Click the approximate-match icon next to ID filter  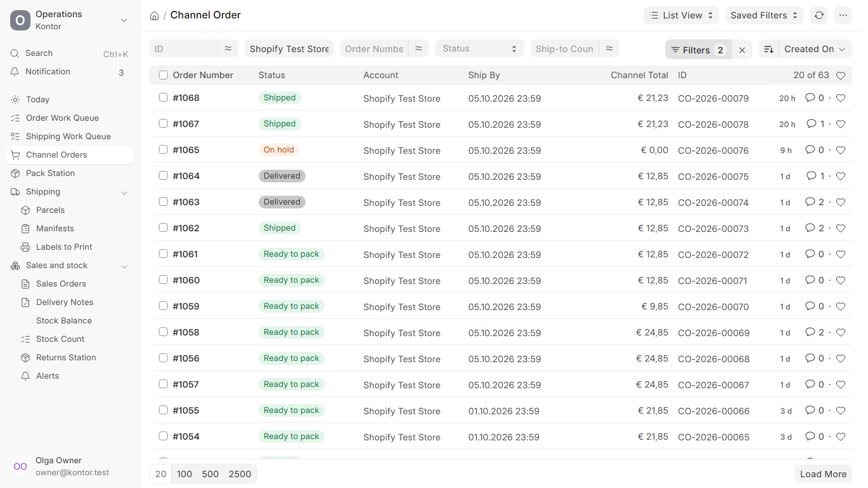(228, 48)
